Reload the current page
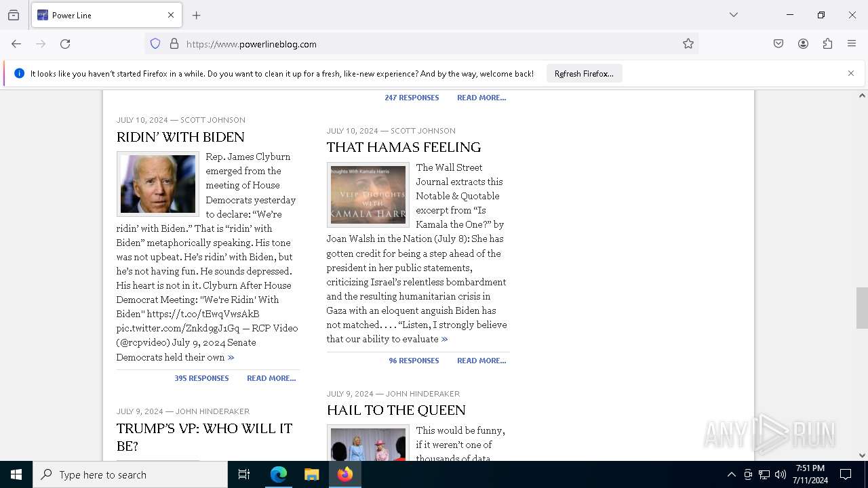Screen dimensions: 868x488 65,44
